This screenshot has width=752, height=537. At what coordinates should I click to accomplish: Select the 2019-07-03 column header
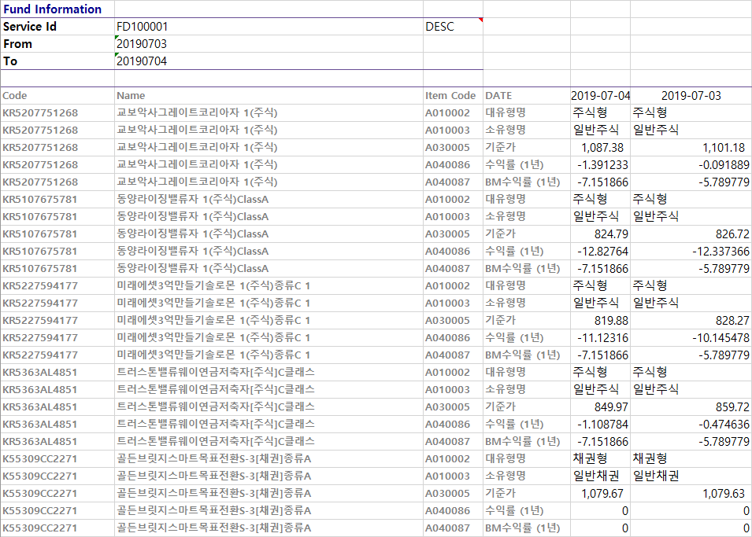click(691, 95)
